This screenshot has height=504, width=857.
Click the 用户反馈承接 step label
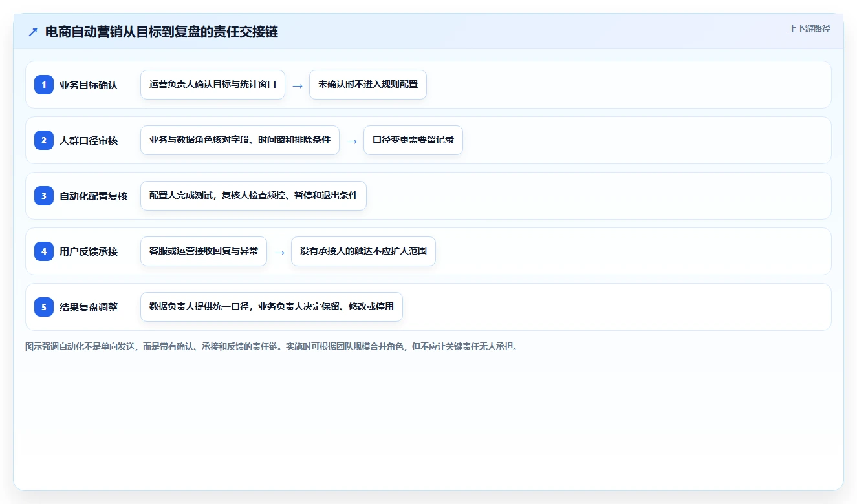(x=89, y=251)
